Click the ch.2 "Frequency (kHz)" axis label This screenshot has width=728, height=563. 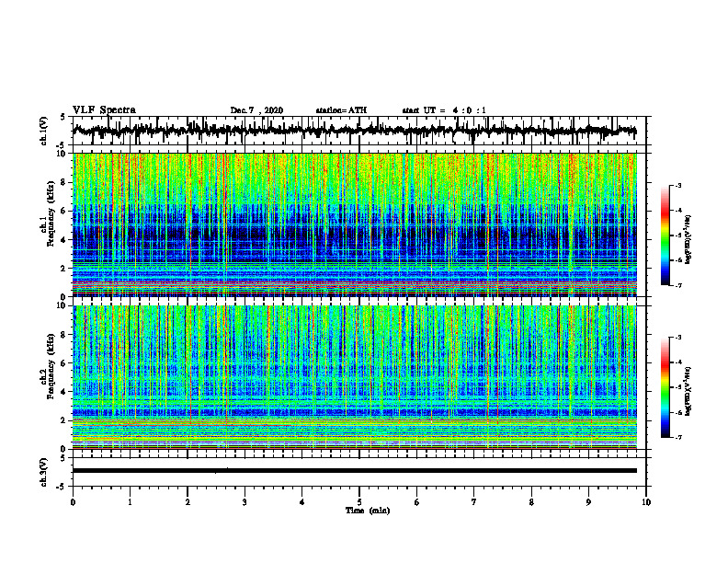point(51,366)
